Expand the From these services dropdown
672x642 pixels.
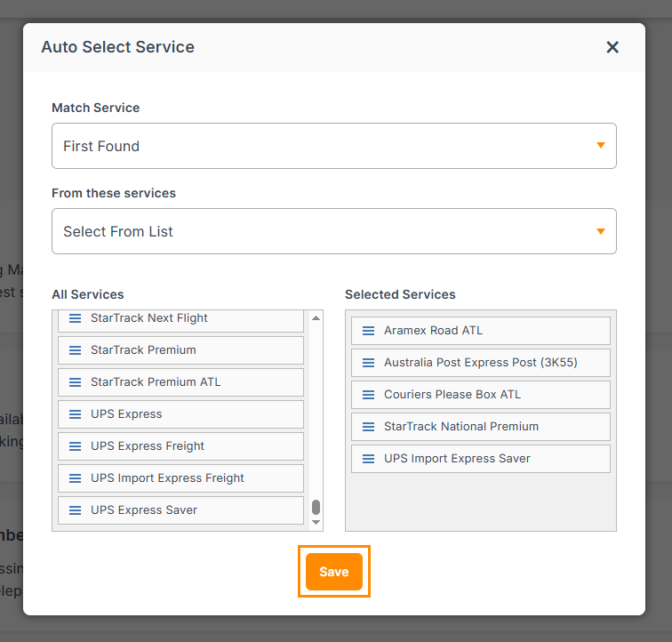[333, 231]
